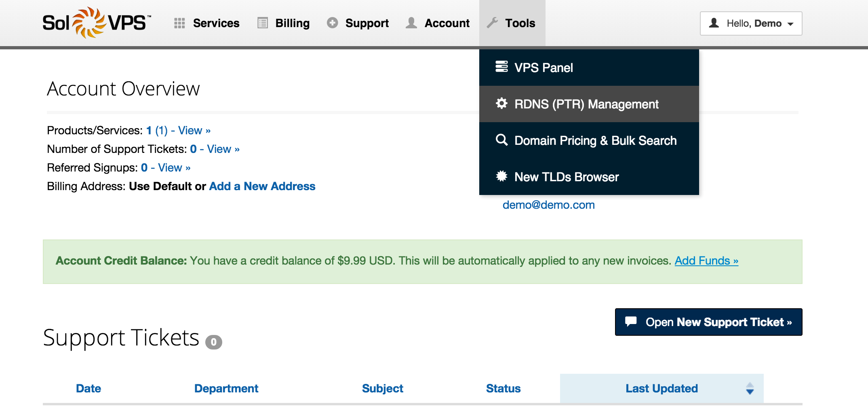Click the Billing list icon
The width and height of the screenshot is (868, 411).
click(x=263, y=23)
